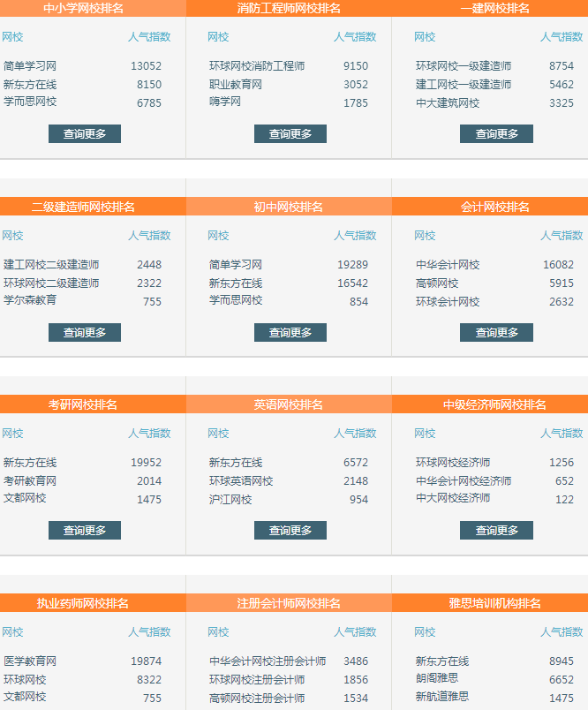The width and height of the screenshot is (588, 710).
Task: Open 高顿网校 in 会计网校排名
Action: point(437,283)
